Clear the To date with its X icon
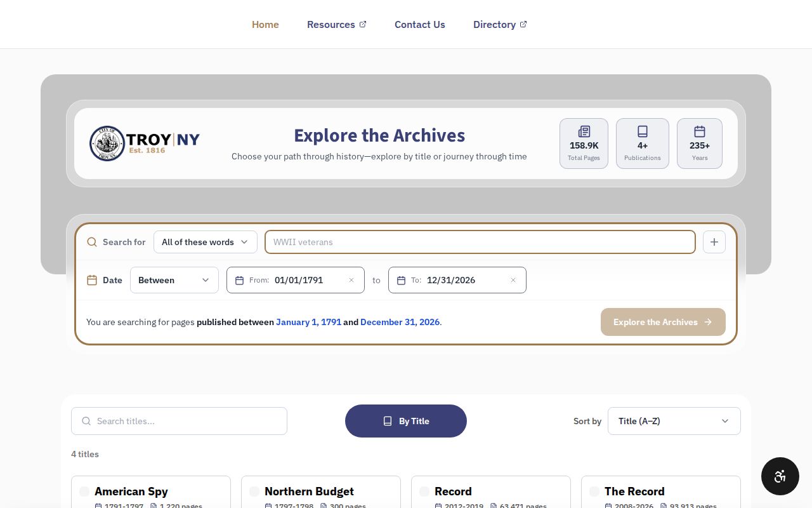Screen dimensions: 812x508 (x=513, y=280)
